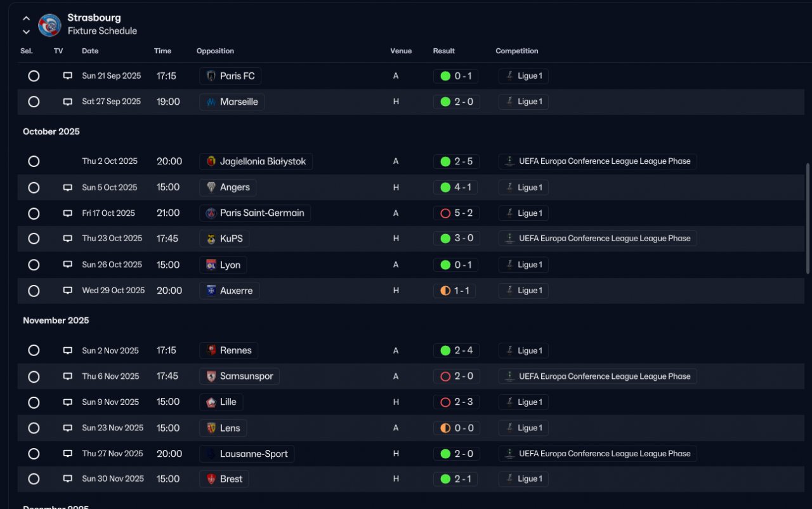The image size is (812, 509).
Task: Click the KuPS team crest
Action: 211,239
